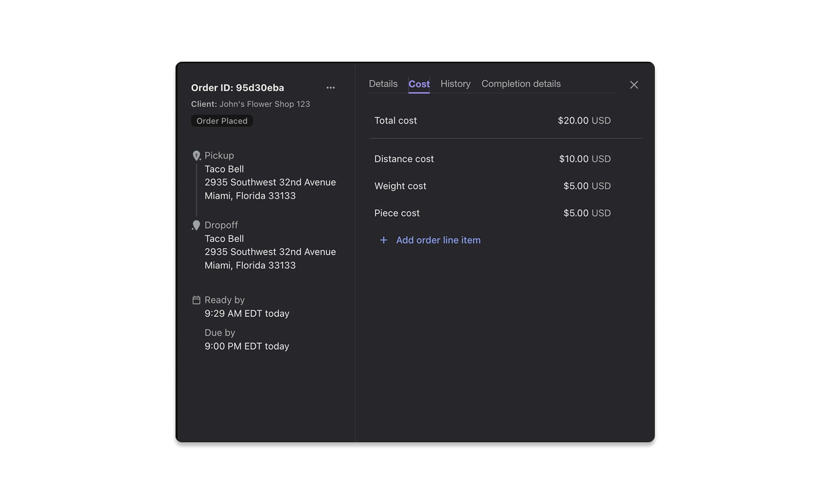Click the plus icon for new line item

[x=383, y=240]
